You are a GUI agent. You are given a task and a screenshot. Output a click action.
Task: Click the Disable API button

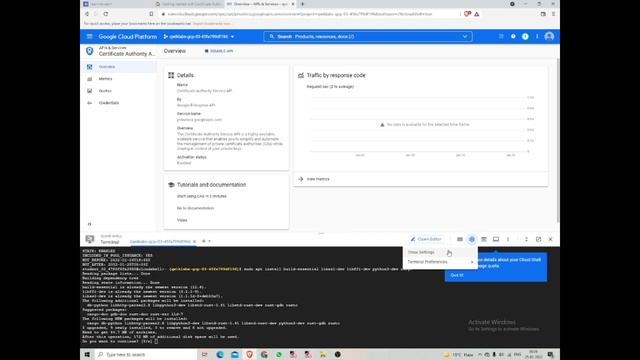pyautogui.click(x=219, y=51)
